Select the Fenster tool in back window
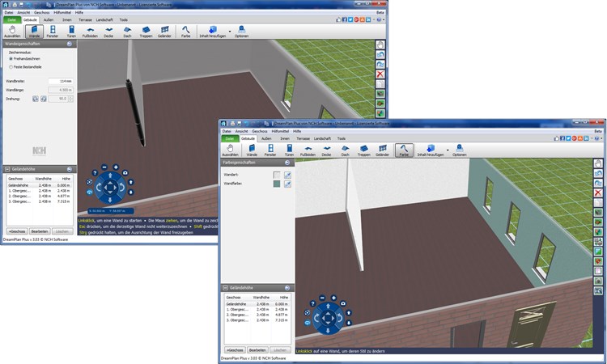The width and height of the screenshot is (607, 364). click(53, 32)
